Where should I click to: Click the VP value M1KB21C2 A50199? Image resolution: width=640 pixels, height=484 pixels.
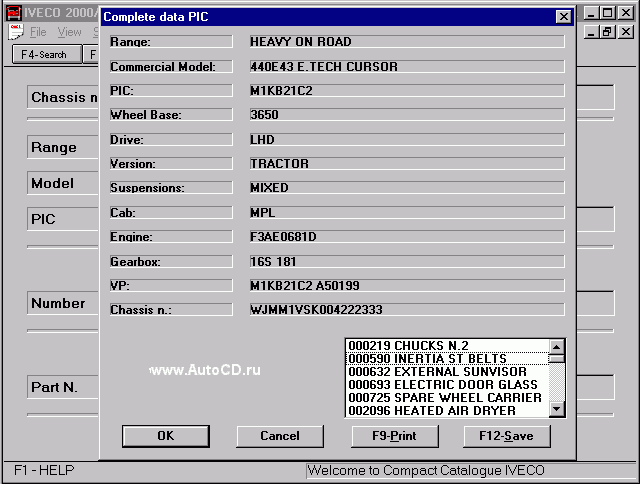point(407,286)
